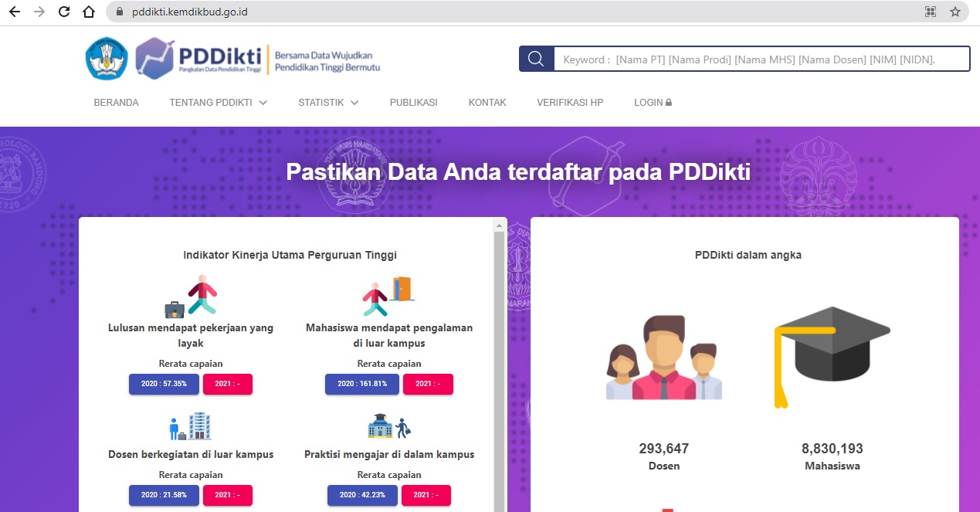Viewport: 980px width, 512px height.
Task: Click the browser back arrow
Action: pyautogui.click(x=15, y=12)
